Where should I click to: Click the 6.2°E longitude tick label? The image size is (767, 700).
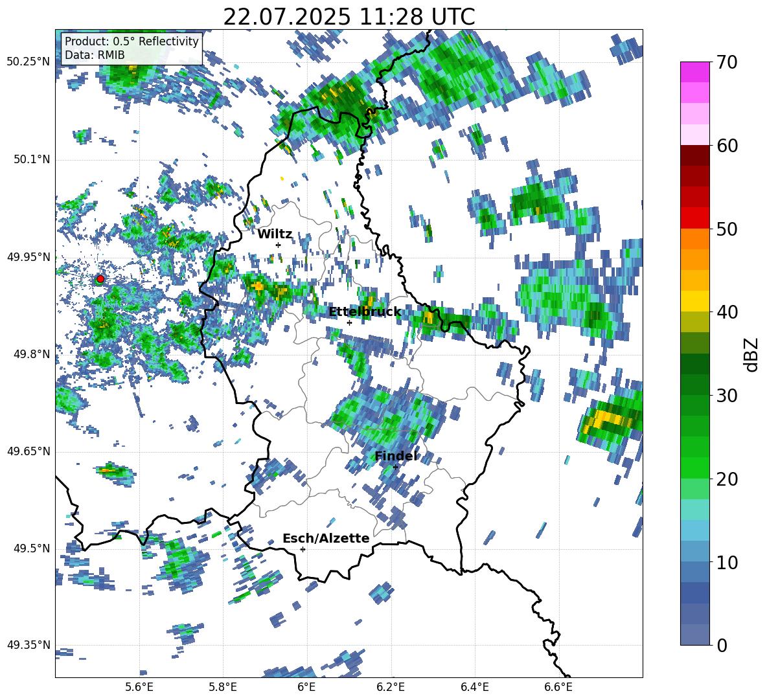(x=391, y=687)
